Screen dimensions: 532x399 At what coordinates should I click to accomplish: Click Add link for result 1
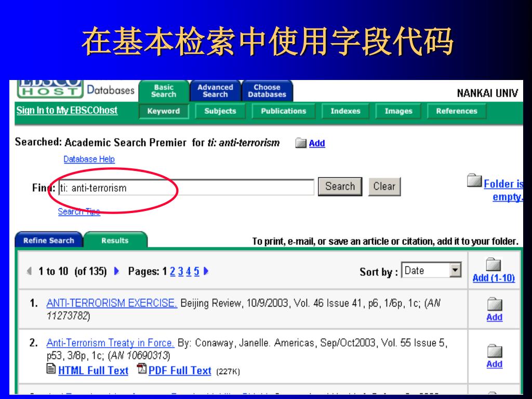(x=495, y=317)
